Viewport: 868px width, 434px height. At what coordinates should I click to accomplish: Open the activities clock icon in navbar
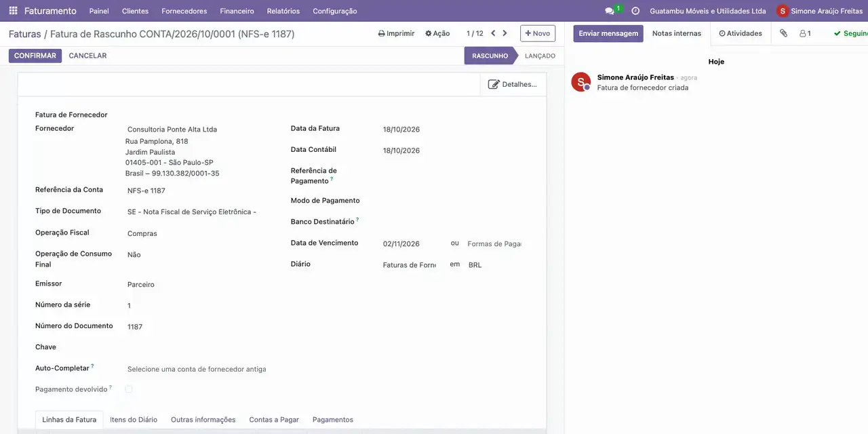(x=635, y=11)
